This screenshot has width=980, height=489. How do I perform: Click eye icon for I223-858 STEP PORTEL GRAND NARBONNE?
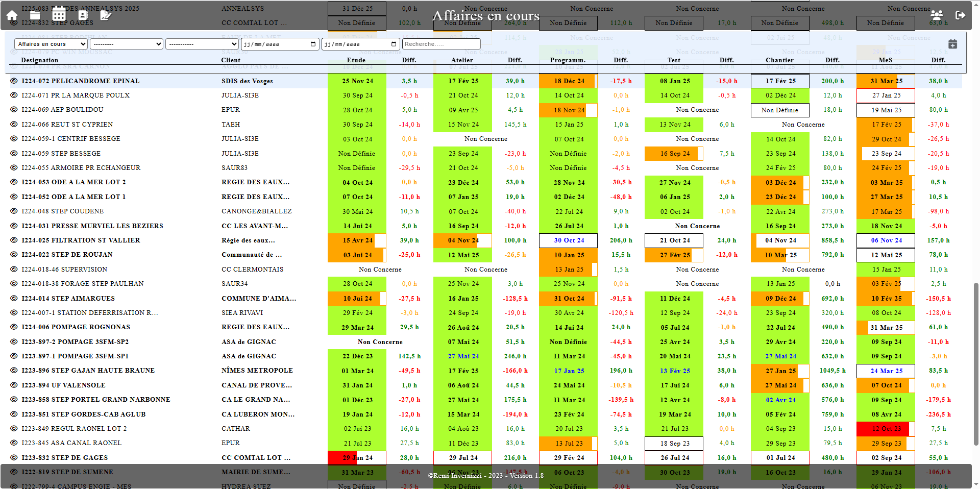click(14, 399)
